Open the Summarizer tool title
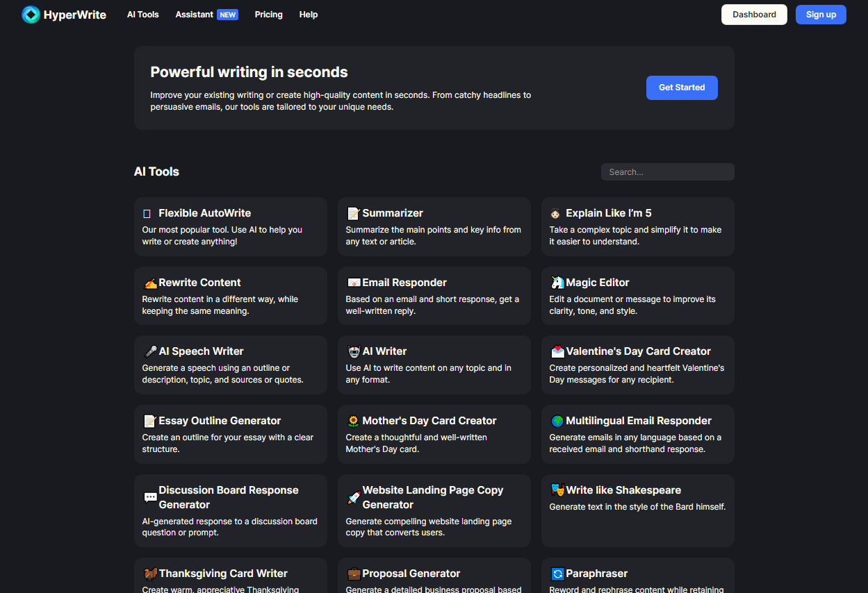The image size is (868, 593). click(x=393, y=213)
